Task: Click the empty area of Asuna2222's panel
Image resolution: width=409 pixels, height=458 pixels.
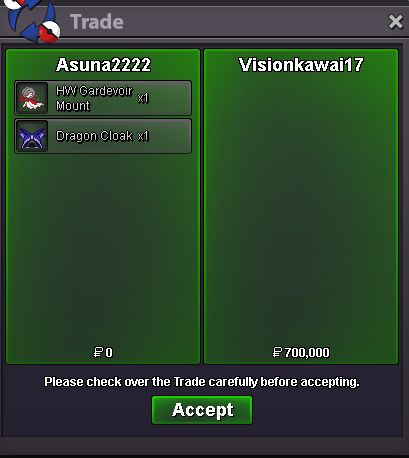Action: pos(103,250)
